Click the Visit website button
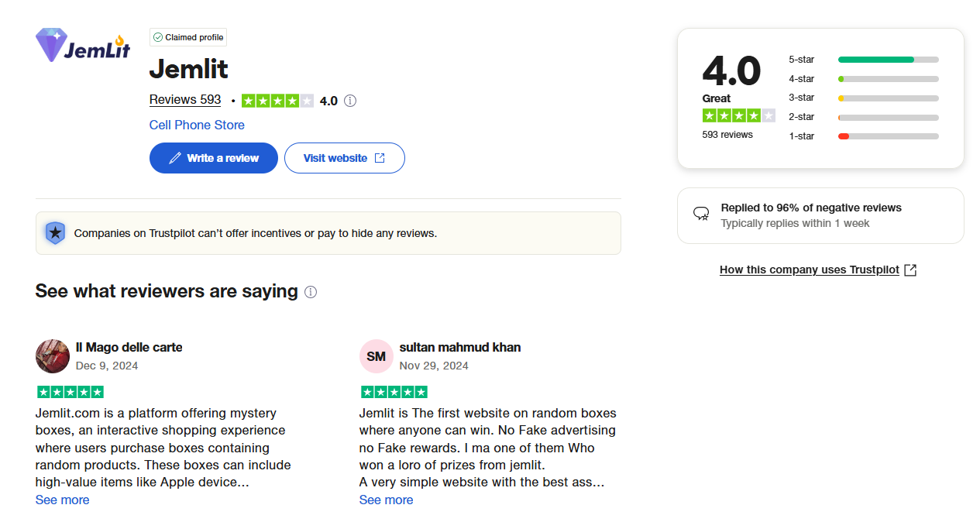This screenshot has width=980, height=529. 345,158
